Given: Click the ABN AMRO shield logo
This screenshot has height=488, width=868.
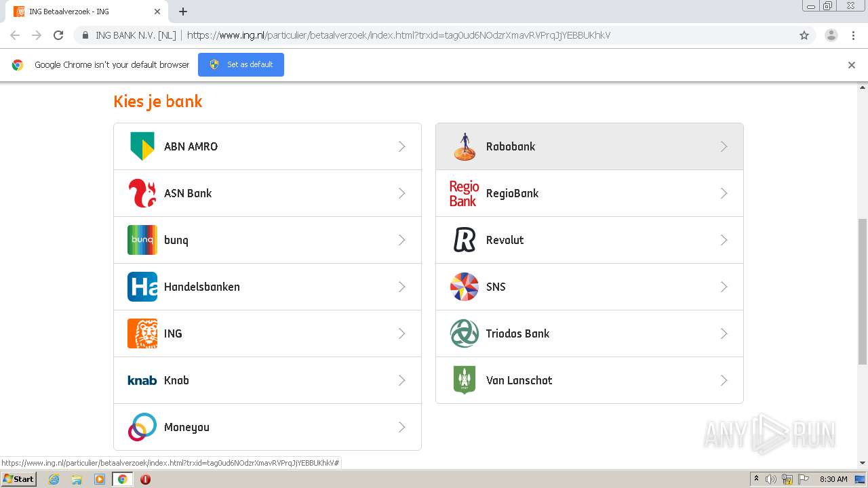Looking at the screenshot, I should coord(142,146).
